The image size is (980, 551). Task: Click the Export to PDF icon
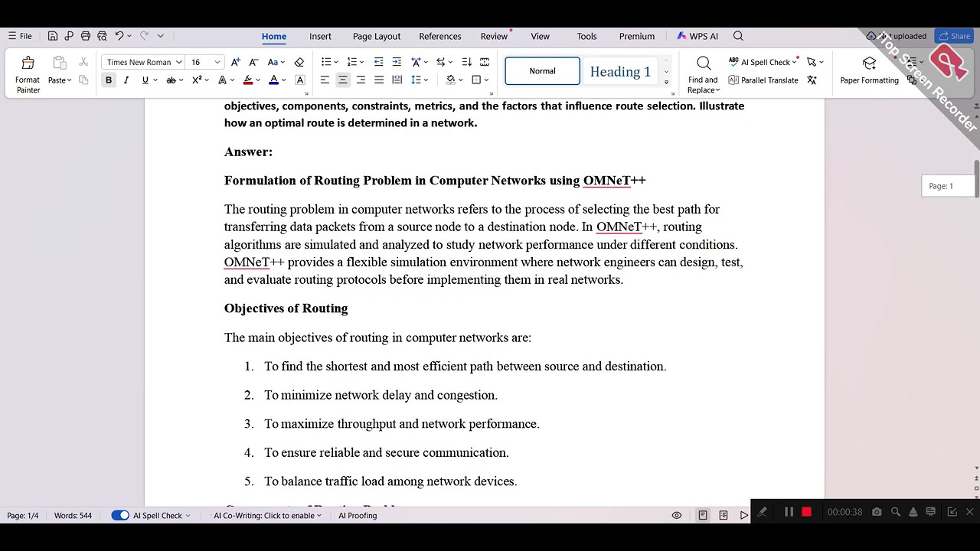pos(69,36)
